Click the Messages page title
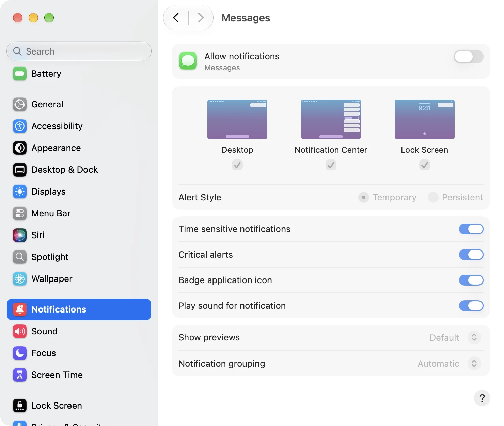The width and height of the screenshot is (504, 426). (x=246, y=18)
